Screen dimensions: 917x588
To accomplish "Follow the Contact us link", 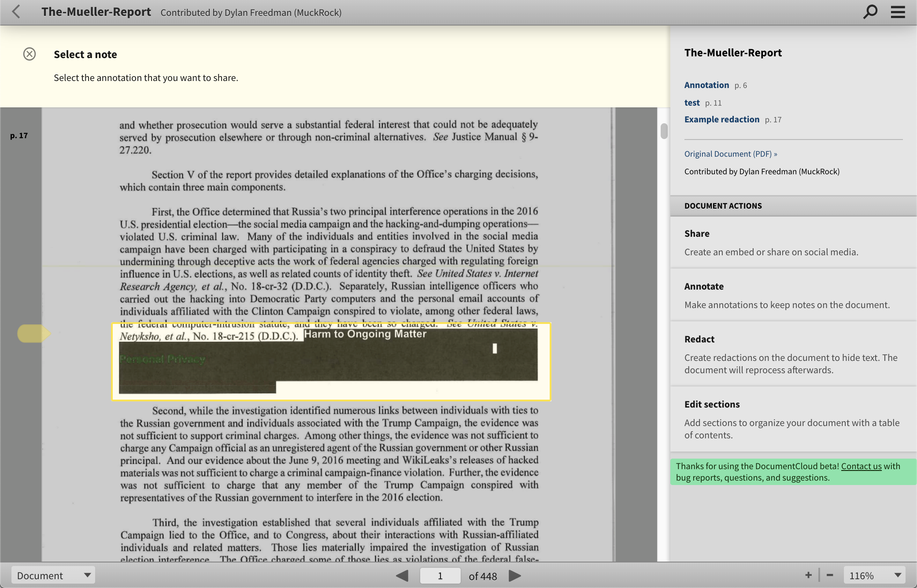I will [x=861, y=466].
